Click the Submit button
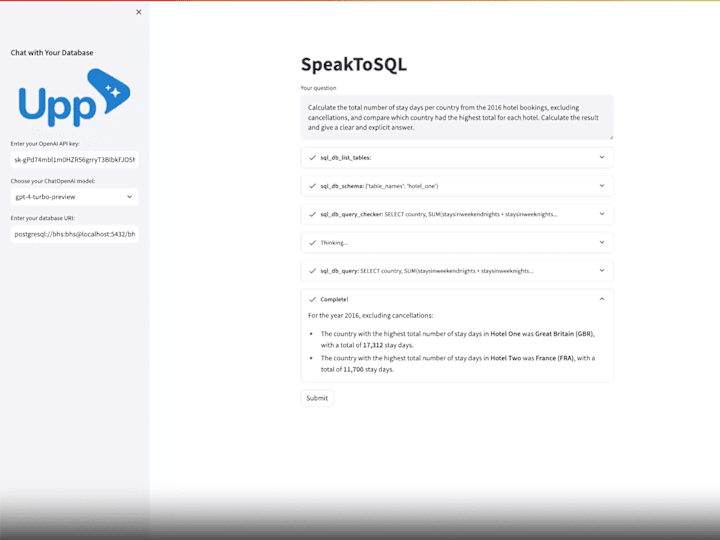This screenshot has width=720, height=540. (317, 398)
